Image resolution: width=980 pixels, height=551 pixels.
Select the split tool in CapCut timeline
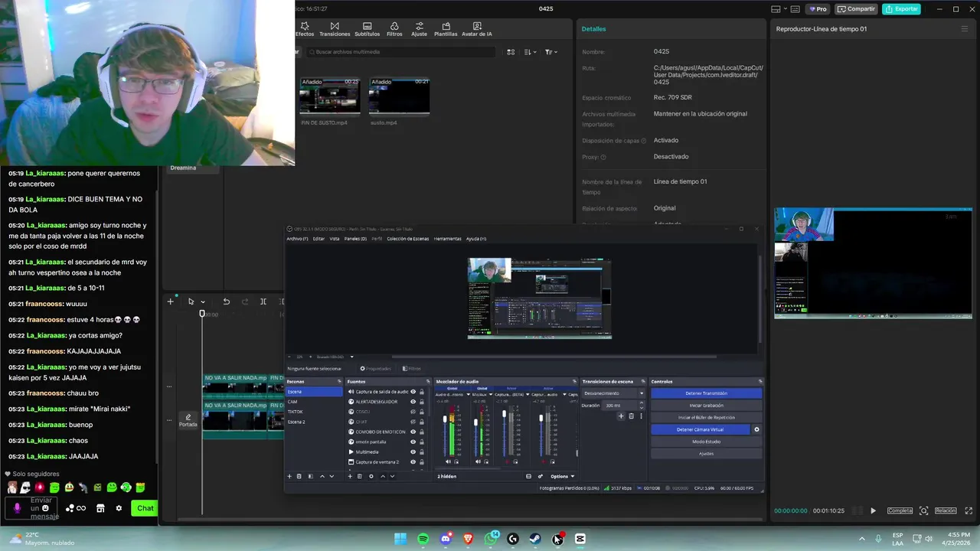[263, 302]
